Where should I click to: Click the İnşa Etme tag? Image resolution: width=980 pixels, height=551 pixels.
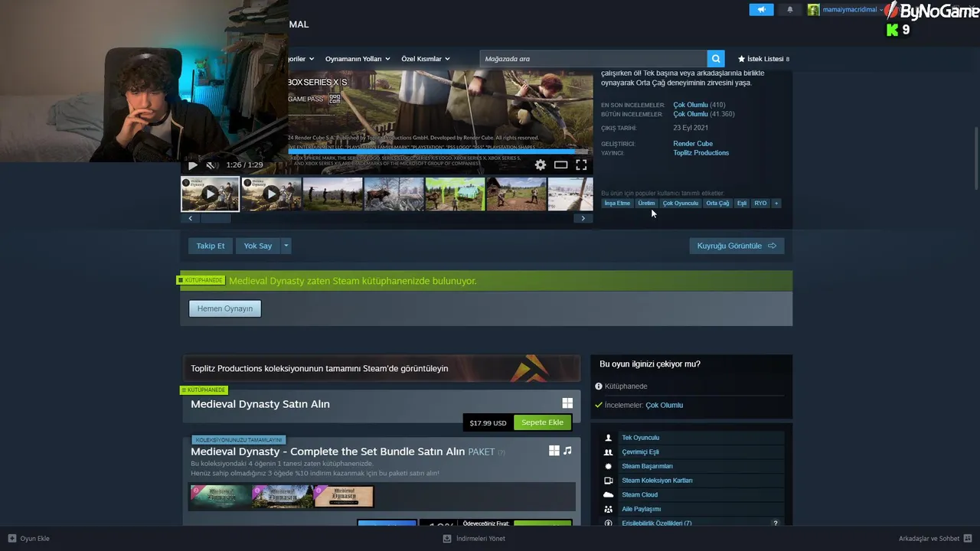click(617, 203)
